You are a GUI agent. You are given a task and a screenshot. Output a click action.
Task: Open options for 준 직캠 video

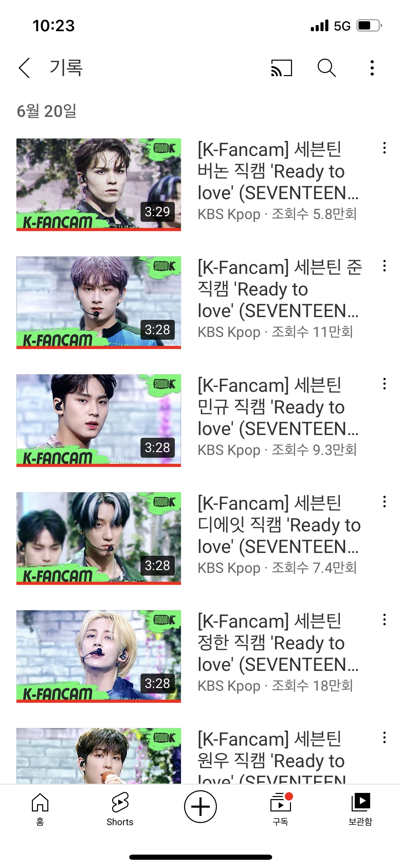pos(385,266)
